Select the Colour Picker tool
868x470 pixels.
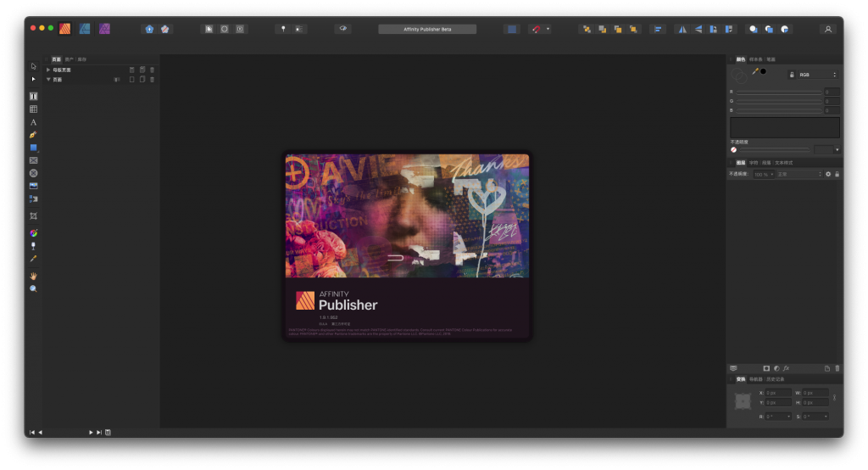click(x=33, y=258)
